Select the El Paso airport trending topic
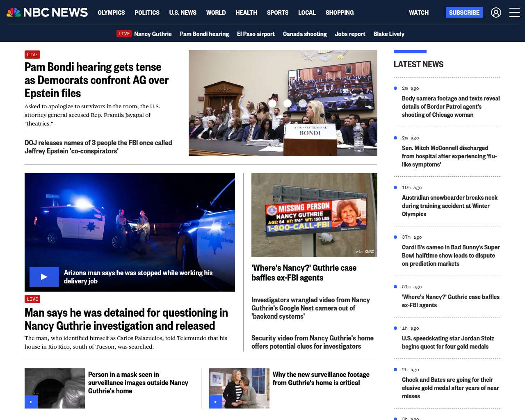Image resolution: width=525 pixels, height=420 pixels. click(256, 34)
